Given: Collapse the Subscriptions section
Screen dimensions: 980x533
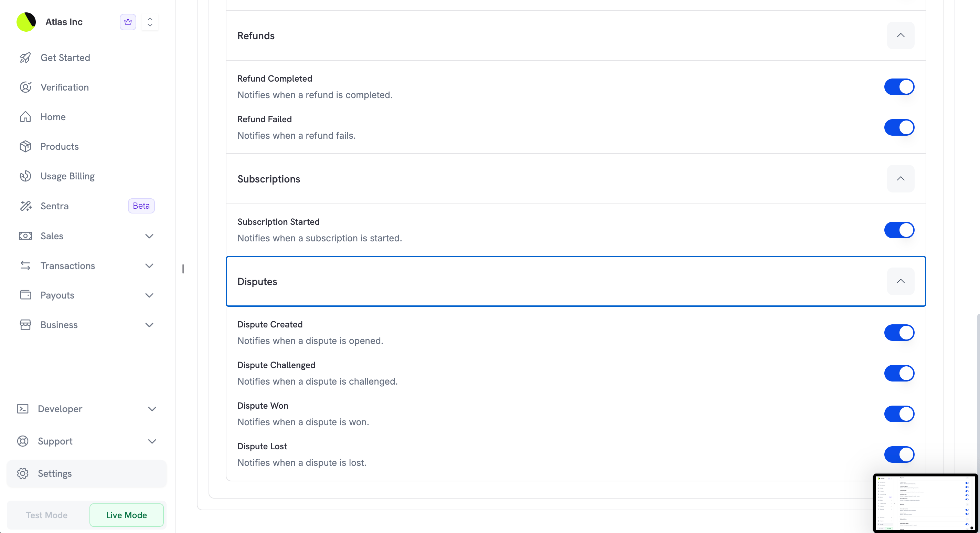Looking at the screenshot, I should click(x=901, y=179).
